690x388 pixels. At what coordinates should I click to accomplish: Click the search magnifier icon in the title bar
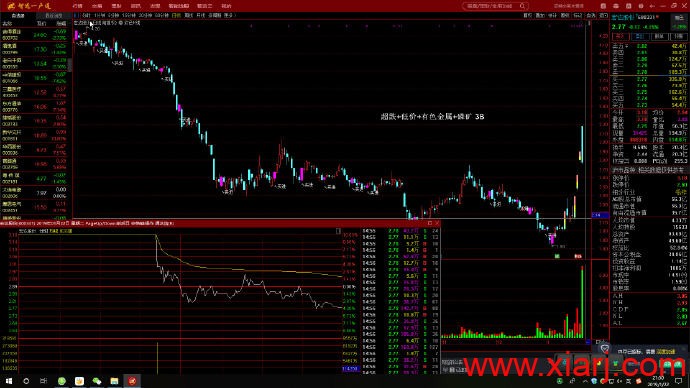[522, 6]
